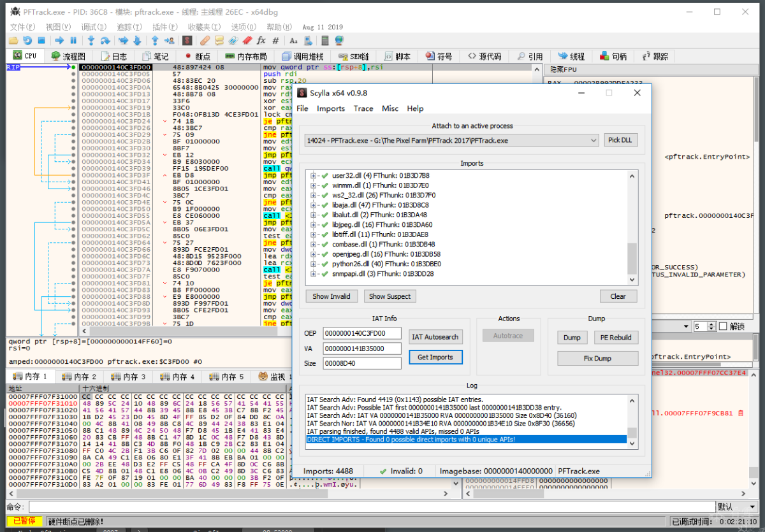Image resolution: width=765 pixels, height=532 pixels.
Task: Expand the user32.dll import node
Action: click(x=313, y=175)
